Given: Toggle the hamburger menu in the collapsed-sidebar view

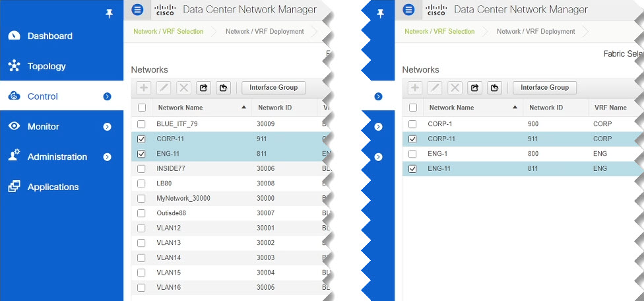Looking at the screenshot, I should 408,9.
